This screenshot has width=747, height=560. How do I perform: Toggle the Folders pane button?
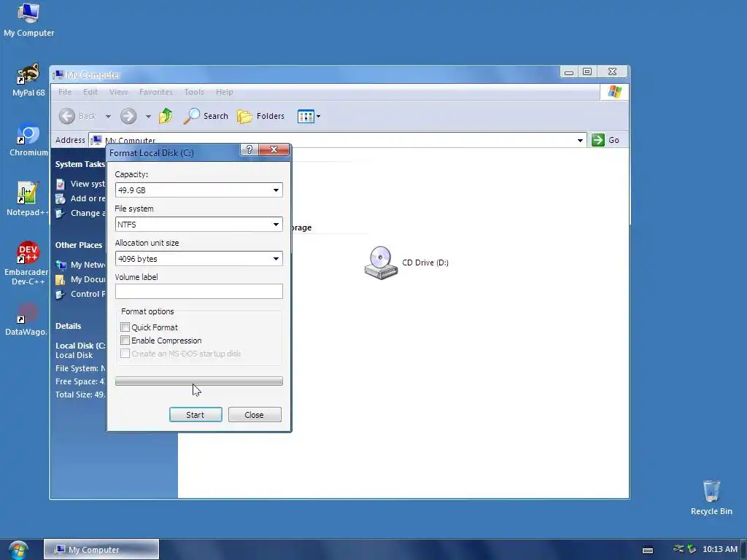pos(260,116)
